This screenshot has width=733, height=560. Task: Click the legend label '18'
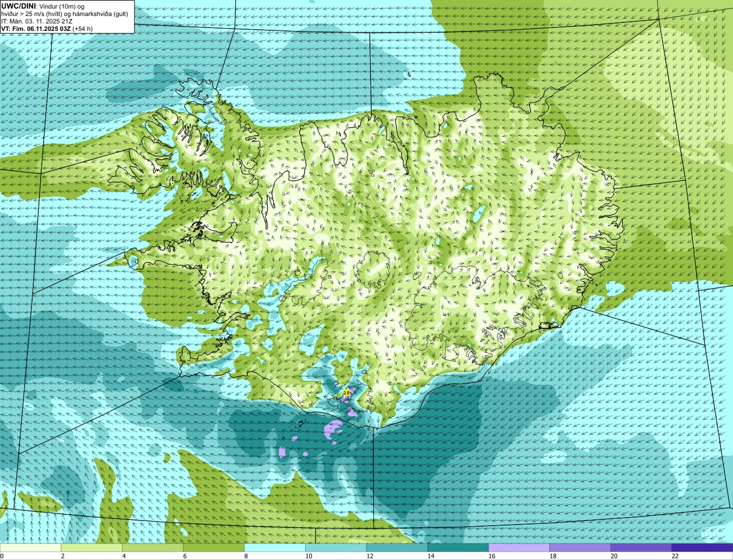pos(553,556)
